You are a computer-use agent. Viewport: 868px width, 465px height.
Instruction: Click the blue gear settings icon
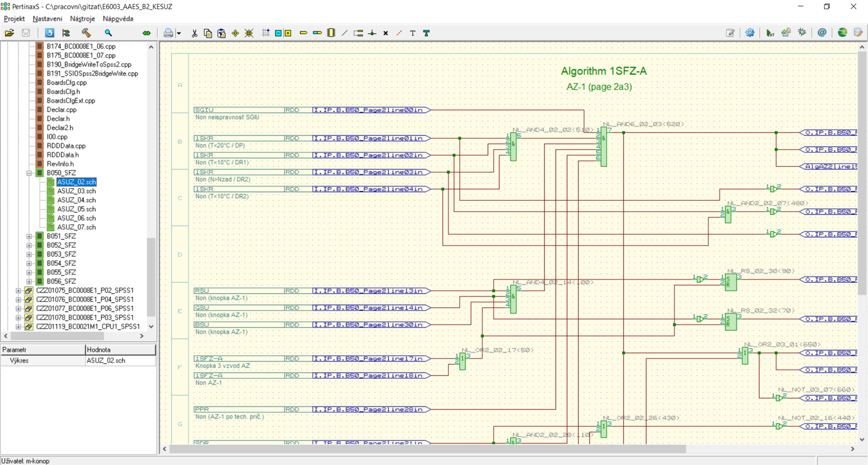coord(750,33)
